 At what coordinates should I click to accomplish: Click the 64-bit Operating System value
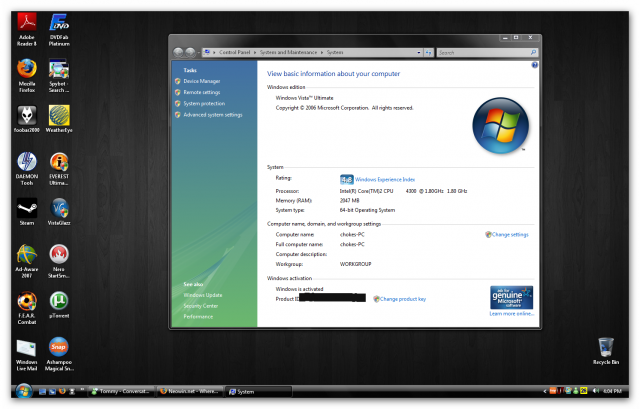[367, 210]
